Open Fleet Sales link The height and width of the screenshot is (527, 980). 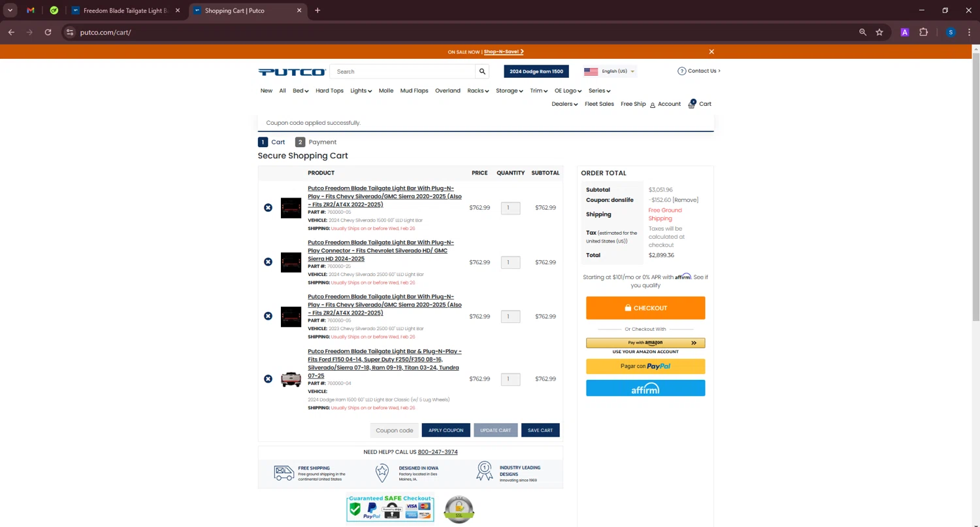[599, 104]
